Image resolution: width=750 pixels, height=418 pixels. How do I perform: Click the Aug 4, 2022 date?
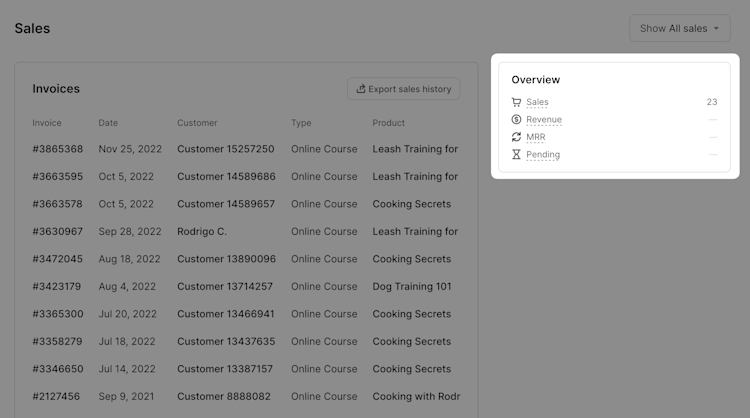point(127,286)
